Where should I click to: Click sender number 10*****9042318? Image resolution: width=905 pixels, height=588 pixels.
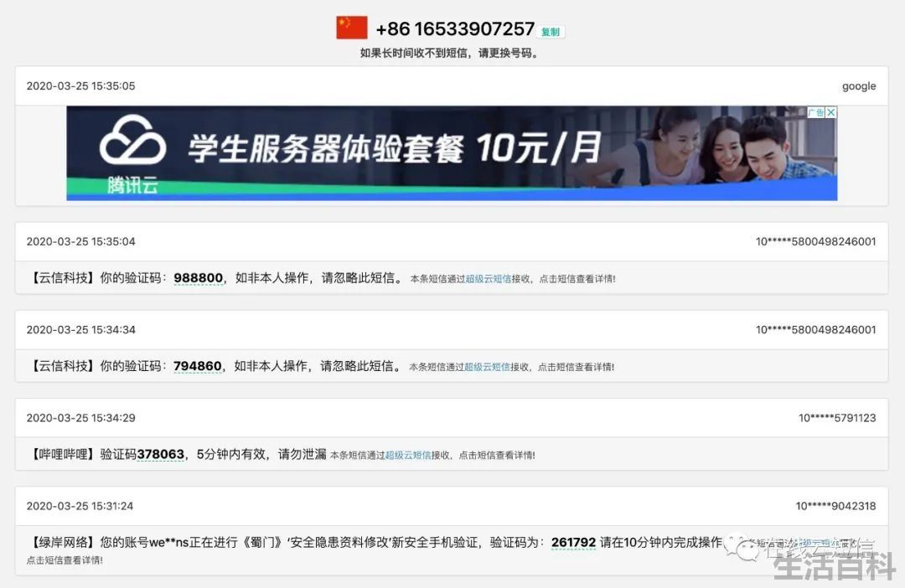point(835,507)
